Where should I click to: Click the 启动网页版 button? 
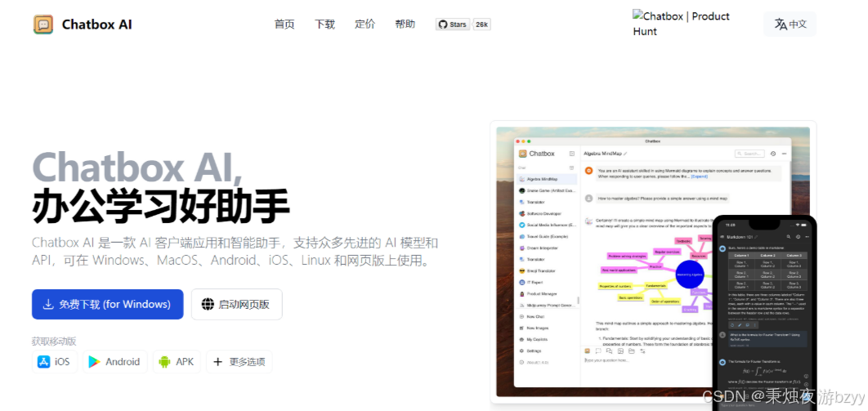(237, 304)
